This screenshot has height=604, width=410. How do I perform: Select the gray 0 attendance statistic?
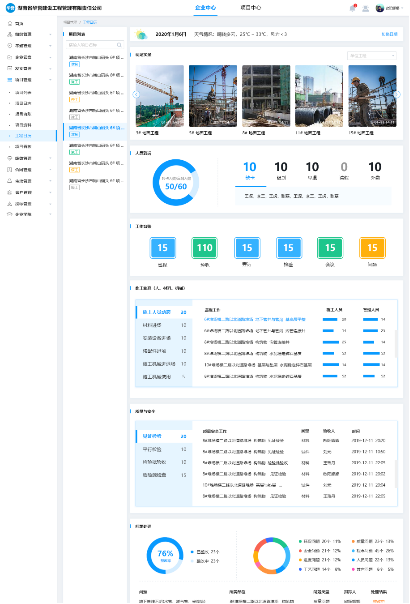344,171
